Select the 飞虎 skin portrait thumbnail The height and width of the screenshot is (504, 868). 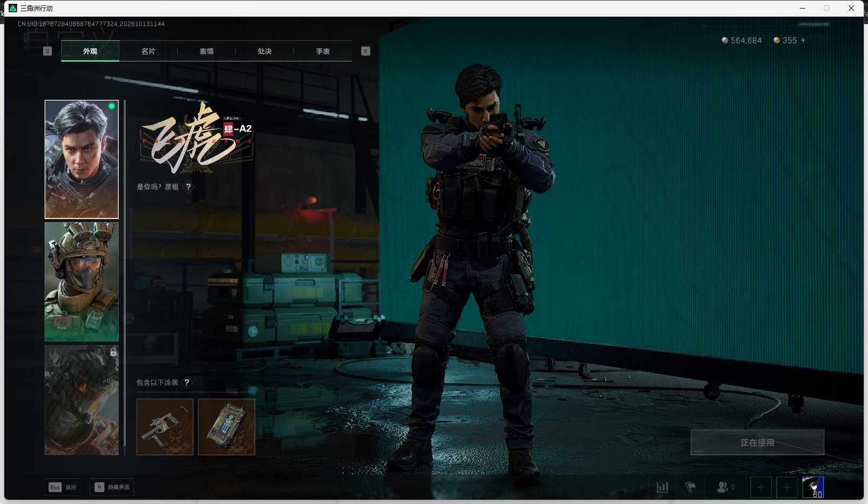[82, 159]
